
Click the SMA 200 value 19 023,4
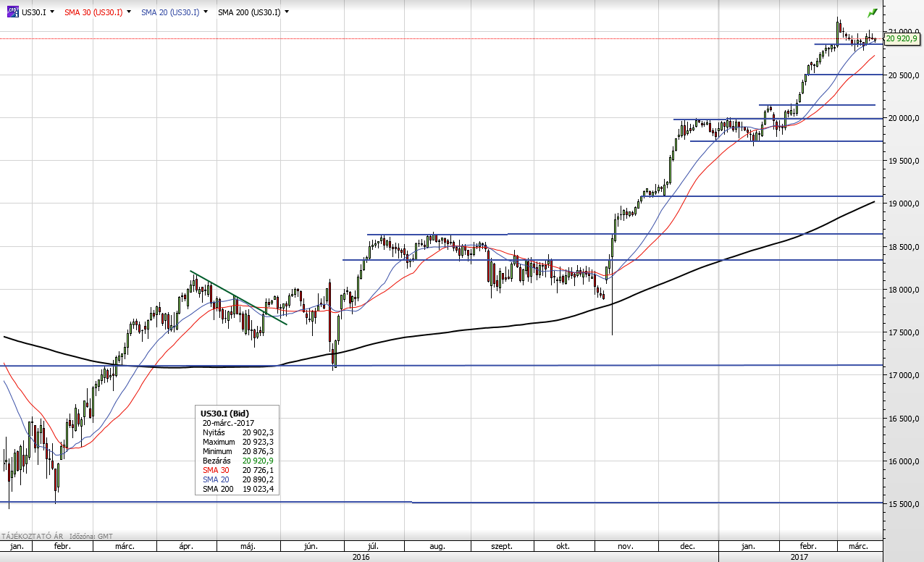(x=258, y=489)
